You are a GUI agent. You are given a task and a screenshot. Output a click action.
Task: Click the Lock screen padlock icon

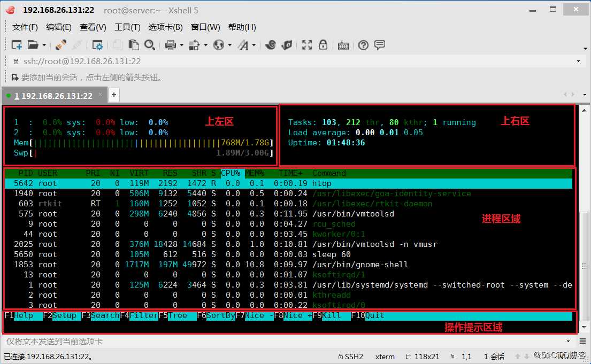coord(323,45)
